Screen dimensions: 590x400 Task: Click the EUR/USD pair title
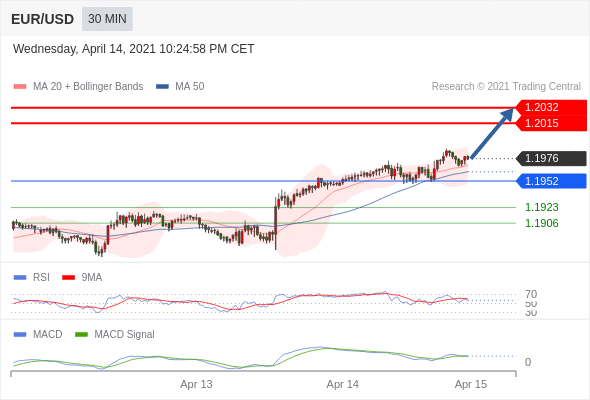click(x=43, y=19)
